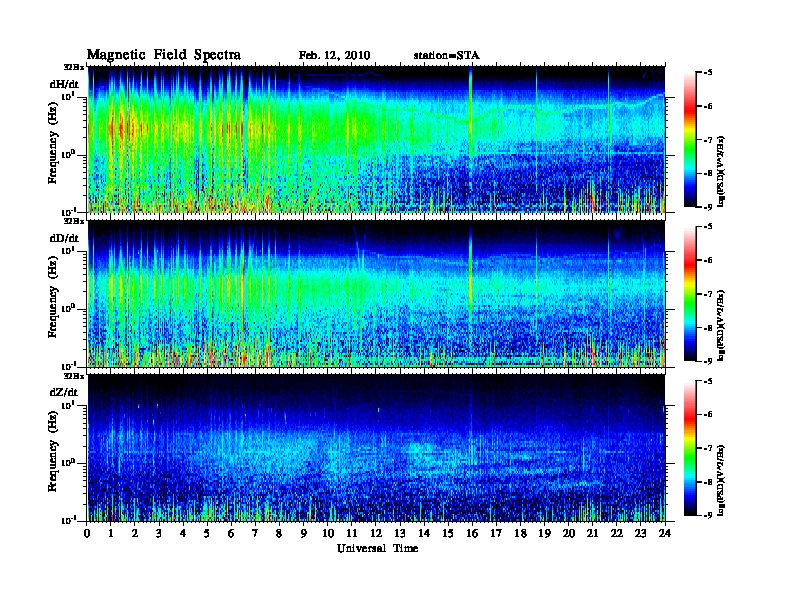
Task: Click hour 17 on the Universal Time axis
Action: pos(496,534)
